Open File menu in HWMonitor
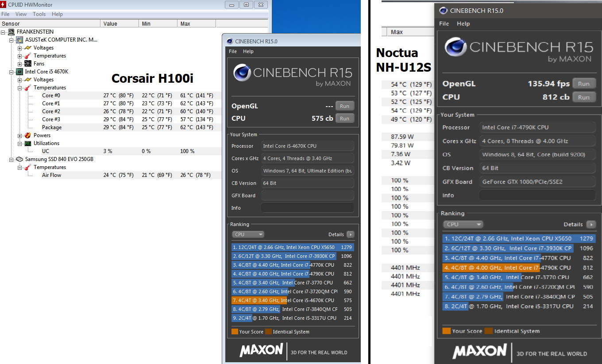Viewport: 602px width, 364px height. tap(5, 14)
